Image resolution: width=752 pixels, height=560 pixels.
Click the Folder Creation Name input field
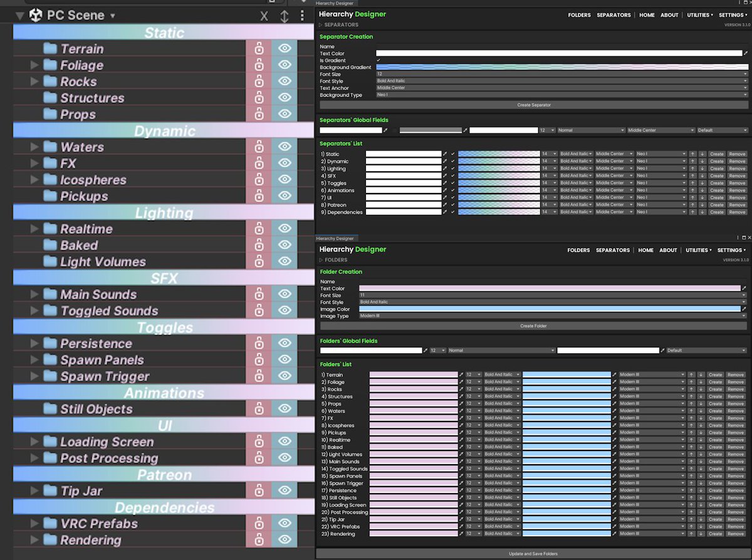[x=553, y=282]
